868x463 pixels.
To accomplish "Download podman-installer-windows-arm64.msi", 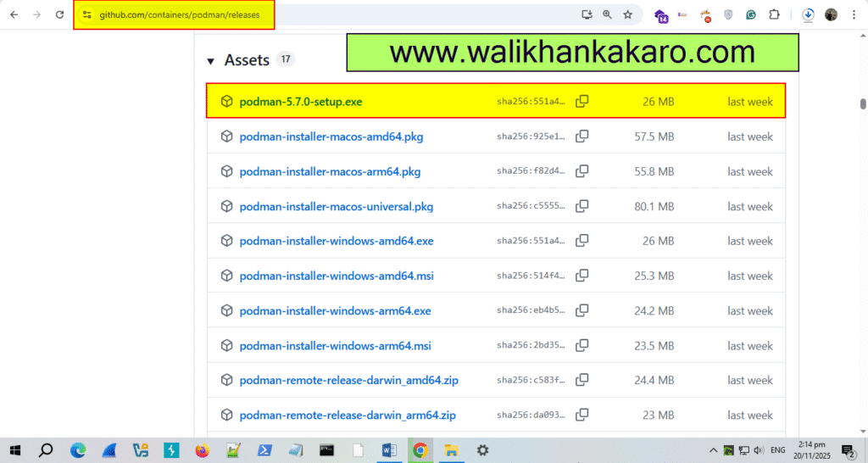I will click(x=335, y=346).
